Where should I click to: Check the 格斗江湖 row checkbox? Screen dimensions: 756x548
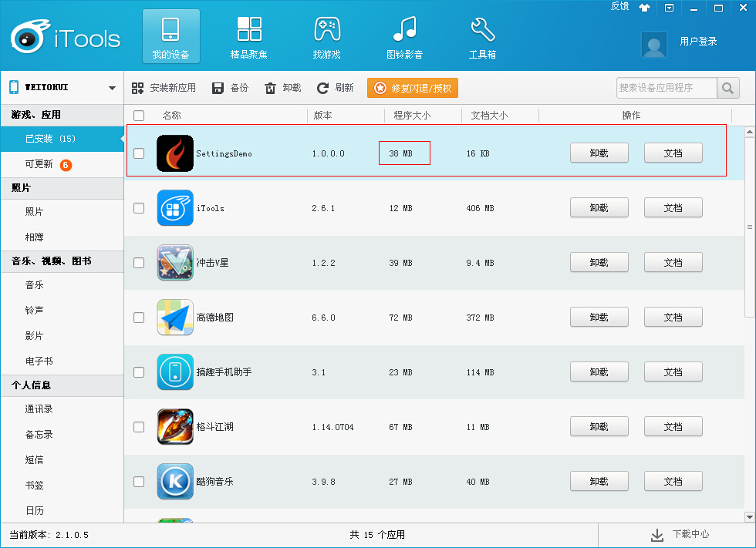(x=139, y=427)
